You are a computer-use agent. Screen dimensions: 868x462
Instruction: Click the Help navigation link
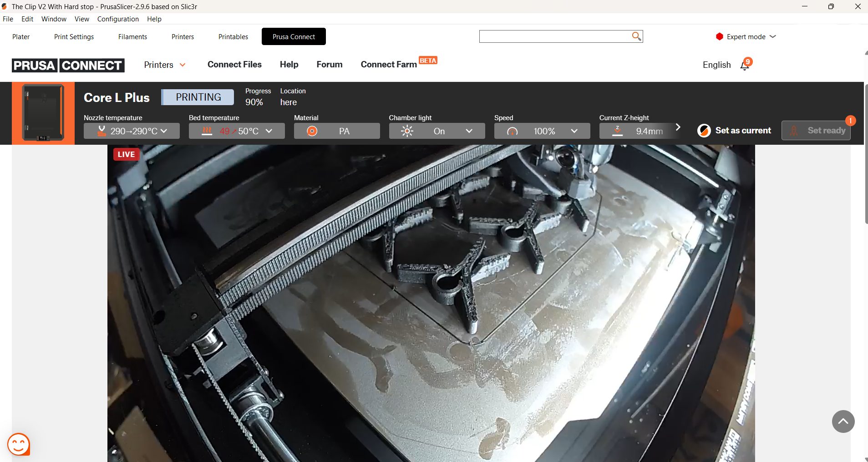[289, 65]
